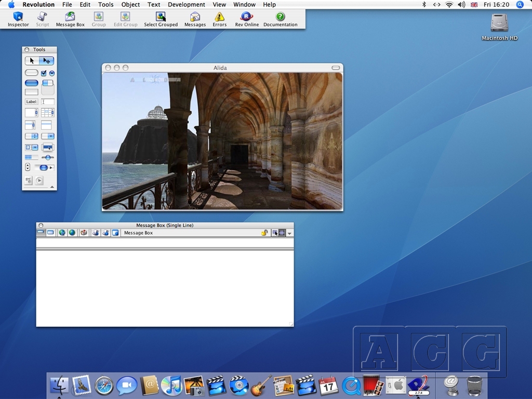532x399 pixels.
Task: Select the Pointer (edit) tool
Action: tap(46, 61)
